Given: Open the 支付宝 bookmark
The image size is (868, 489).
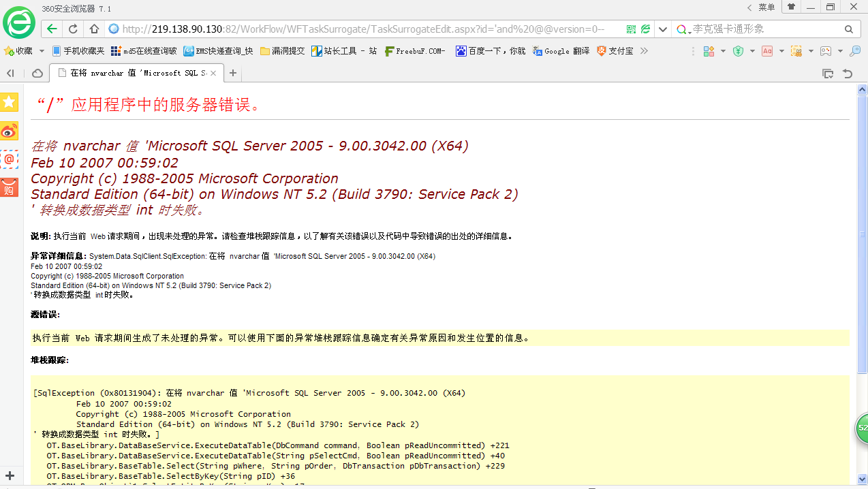Looking at the screenshot, I should (x=615, y=51).
